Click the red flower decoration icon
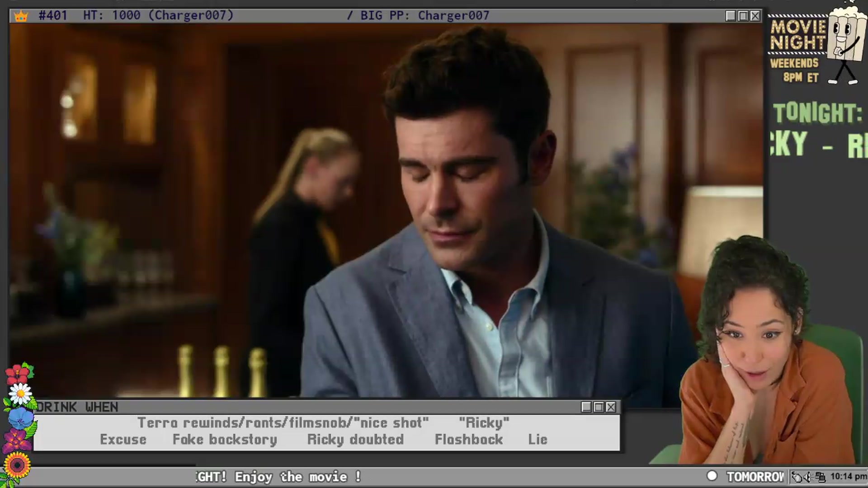Viewport: 868px width, 488px height. 18,373
